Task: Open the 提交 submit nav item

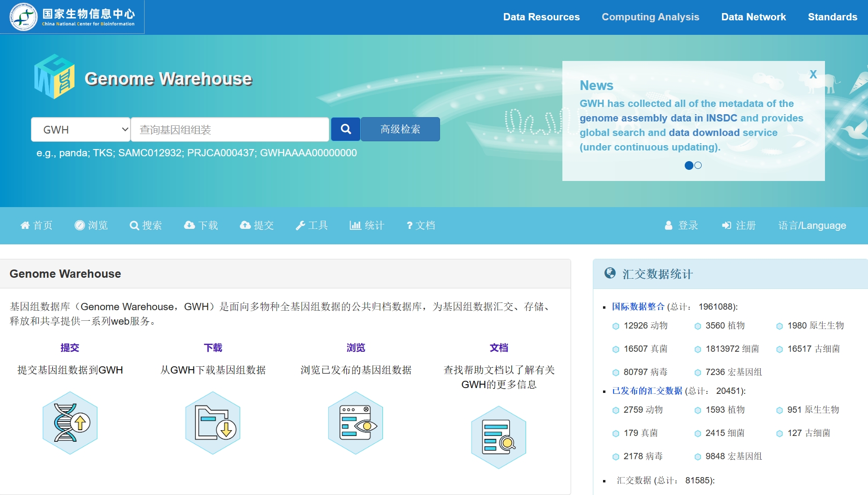Action: pos(257,225)
